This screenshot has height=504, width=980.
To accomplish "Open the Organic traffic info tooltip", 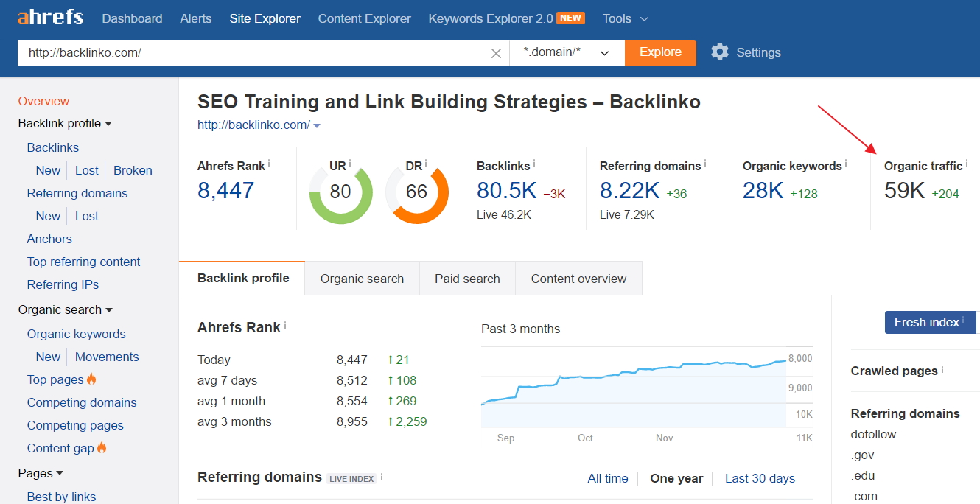I will coord(967,161).
